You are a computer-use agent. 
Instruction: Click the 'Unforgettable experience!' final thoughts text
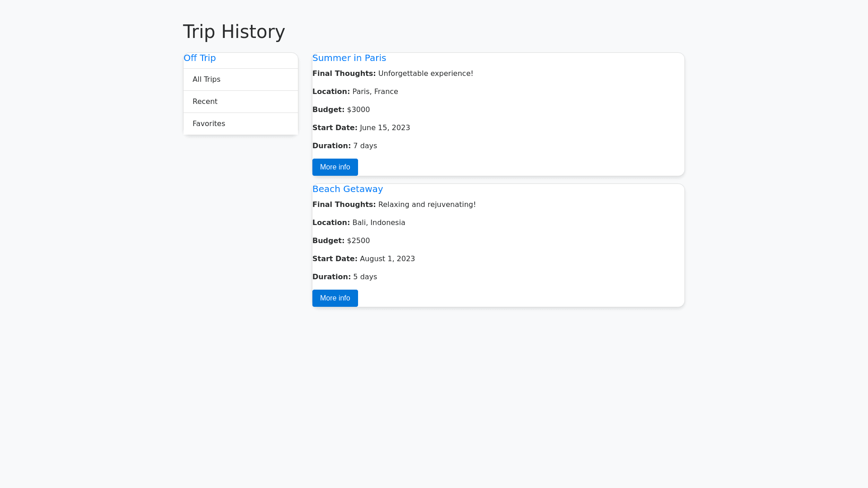[x=425, y=74]
